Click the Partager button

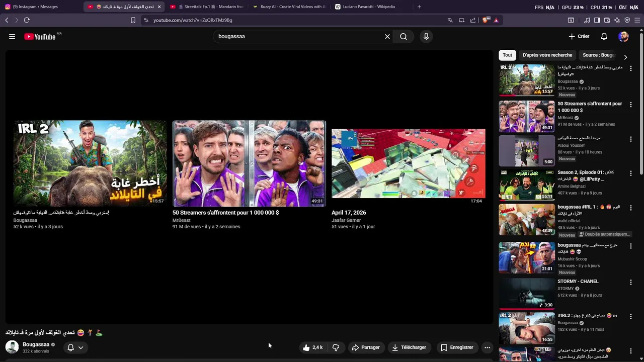pyautogui.click(x=366, y=347)
